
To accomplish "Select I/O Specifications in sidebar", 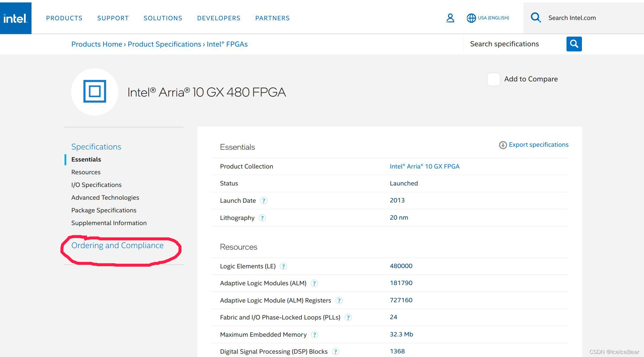I will point(96,185).
